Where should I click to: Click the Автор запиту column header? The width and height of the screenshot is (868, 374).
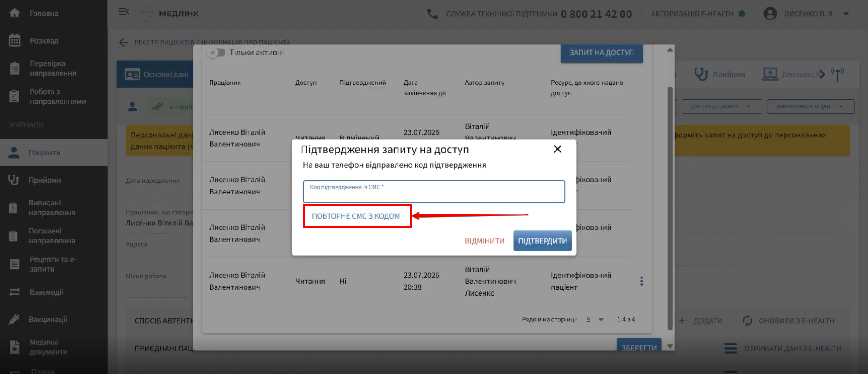484,83
